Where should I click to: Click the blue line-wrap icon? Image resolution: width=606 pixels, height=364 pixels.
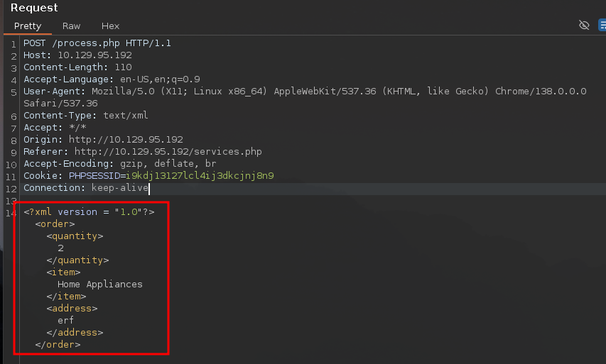[601, 26]
